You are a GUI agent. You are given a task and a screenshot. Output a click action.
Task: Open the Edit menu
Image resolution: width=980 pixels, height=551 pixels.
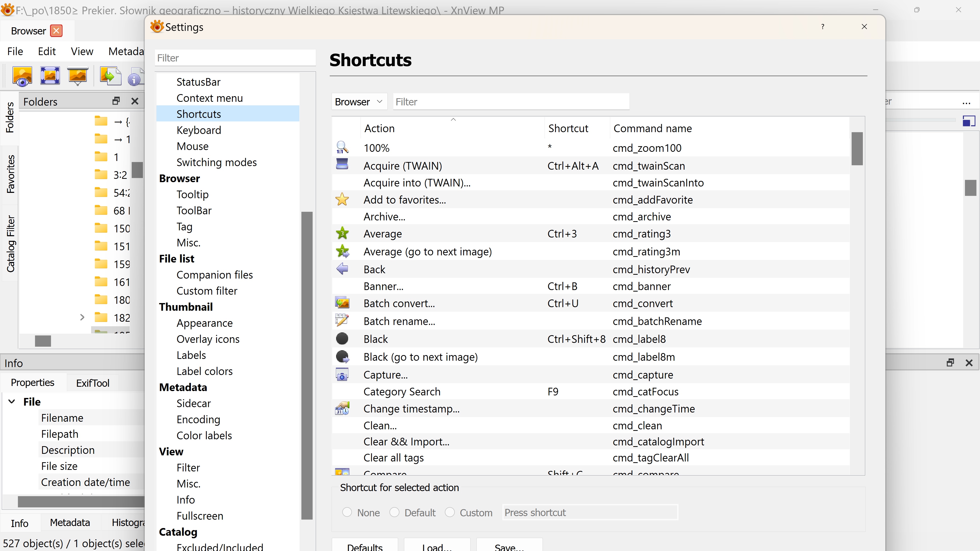pyautogui.click(x=47, y=51)
